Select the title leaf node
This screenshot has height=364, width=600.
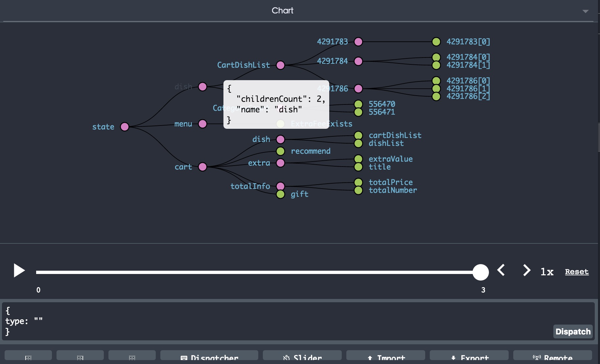tap(358, 167)
